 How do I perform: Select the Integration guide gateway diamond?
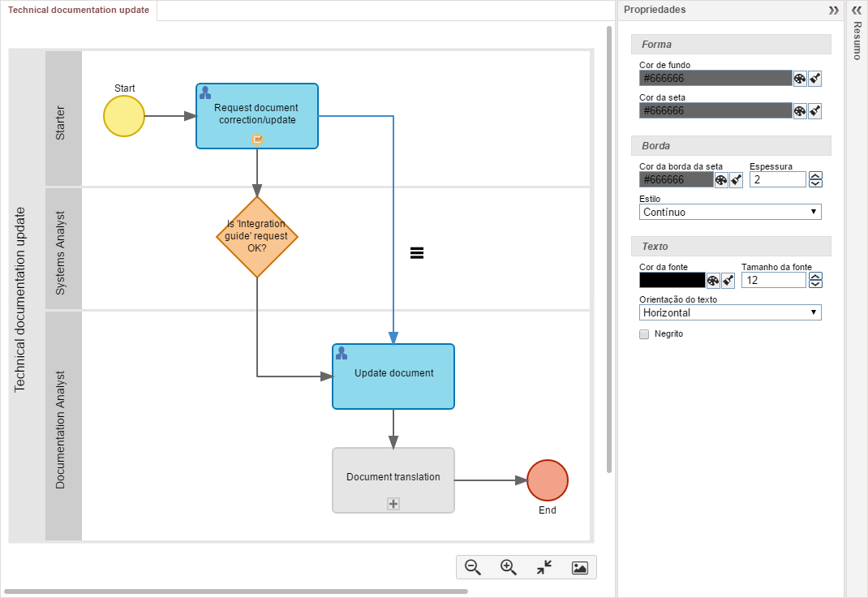pos(257,237)
